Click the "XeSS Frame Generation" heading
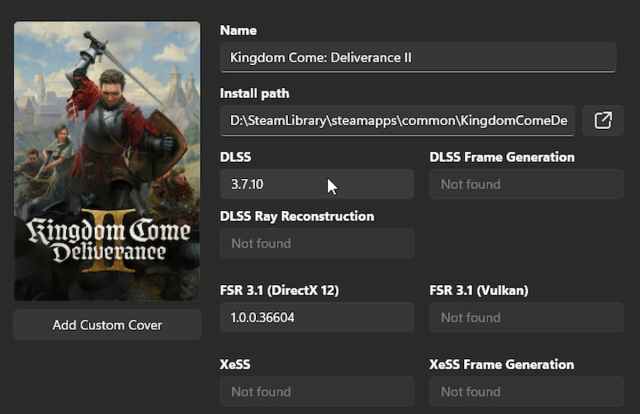Image resolution: width=640 pixels, height=414 pixels. tap(501, 364)
